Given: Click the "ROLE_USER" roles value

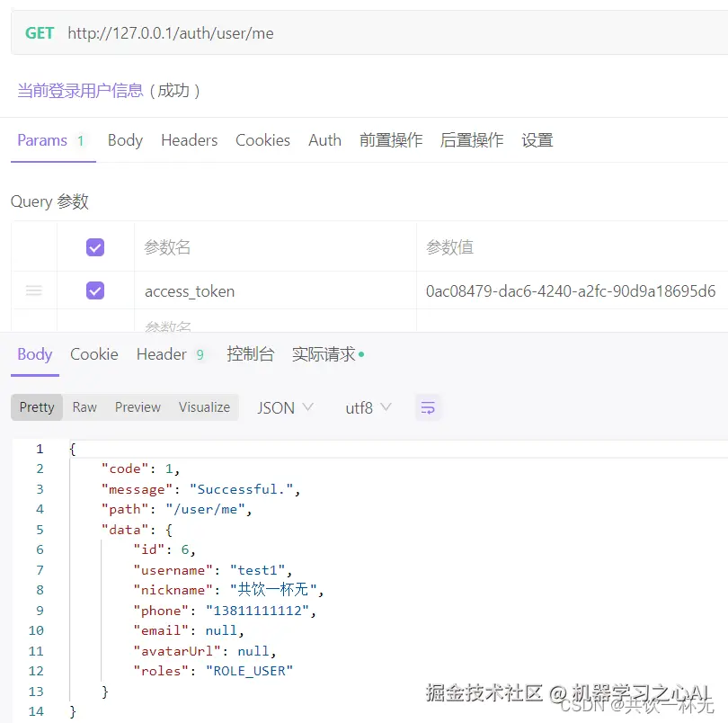Looking at the screenshot, I should (249, 671).
